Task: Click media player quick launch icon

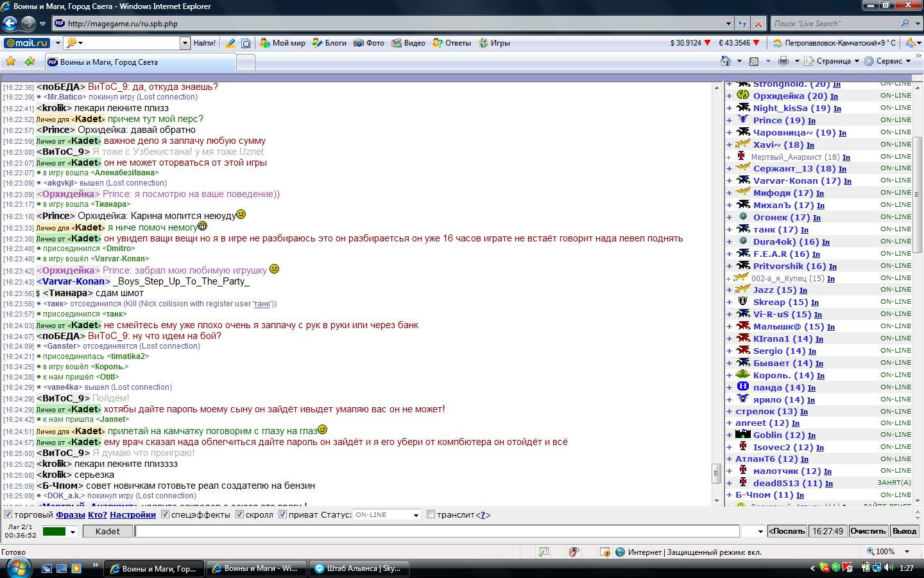Action: pyautogui.click(x=76, y=568)
